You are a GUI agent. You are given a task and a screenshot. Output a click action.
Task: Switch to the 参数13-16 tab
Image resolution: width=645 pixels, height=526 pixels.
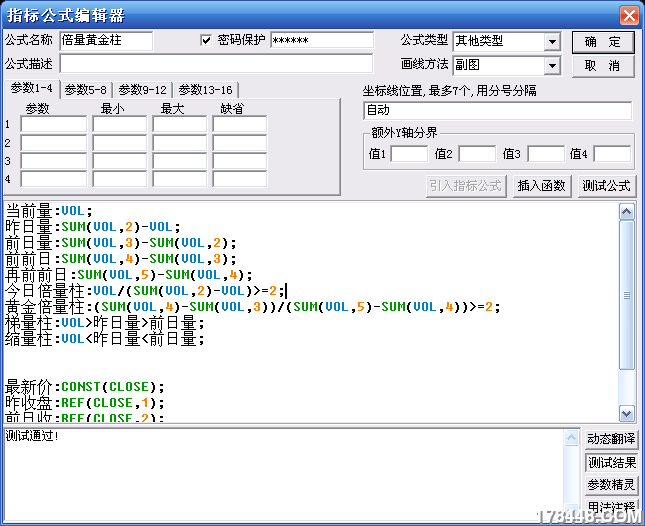pos(205,90)
